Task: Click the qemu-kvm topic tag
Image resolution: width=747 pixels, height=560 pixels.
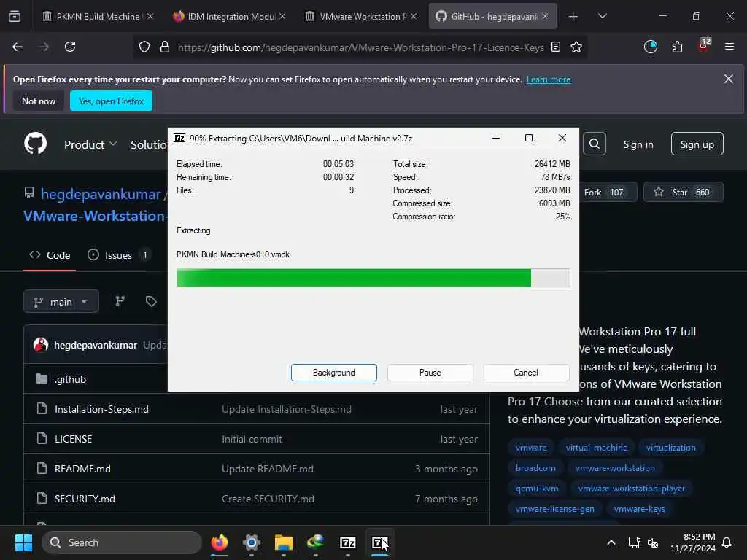Action: click(x=537, y=489)
